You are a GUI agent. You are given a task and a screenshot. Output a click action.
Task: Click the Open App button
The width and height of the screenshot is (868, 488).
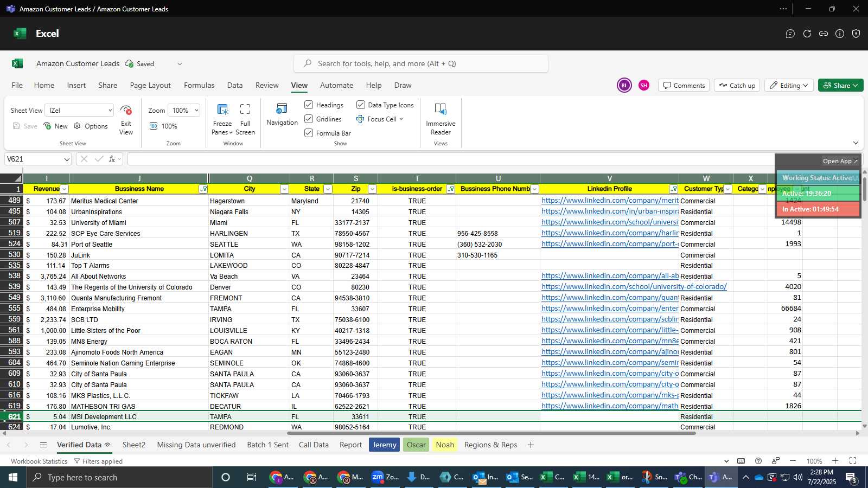click(840, 161)
